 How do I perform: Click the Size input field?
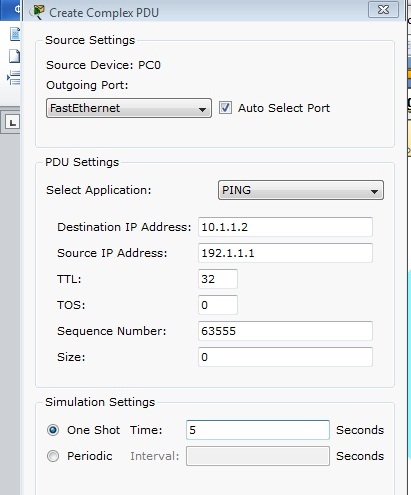(x=285, y=357)
